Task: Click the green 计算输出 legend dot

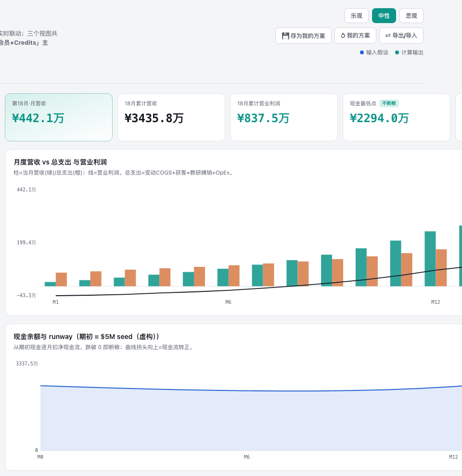Action: (x=397, y=52)
